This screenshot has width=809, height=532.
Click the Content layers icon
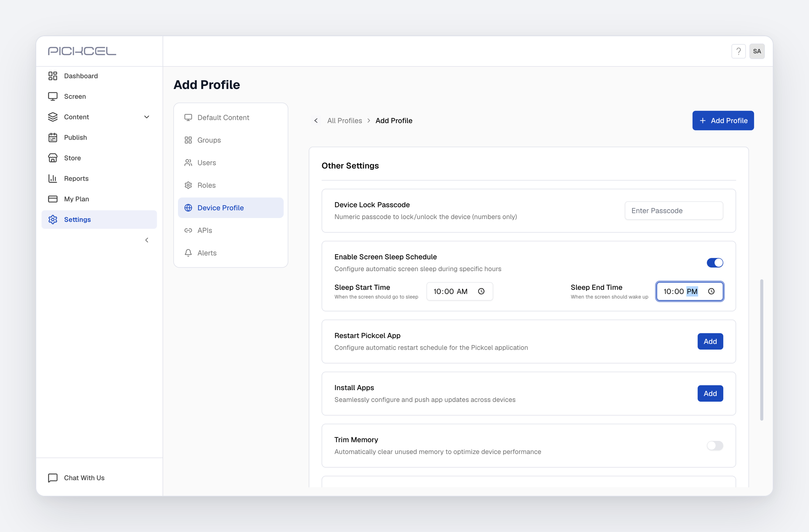(53, 117)
